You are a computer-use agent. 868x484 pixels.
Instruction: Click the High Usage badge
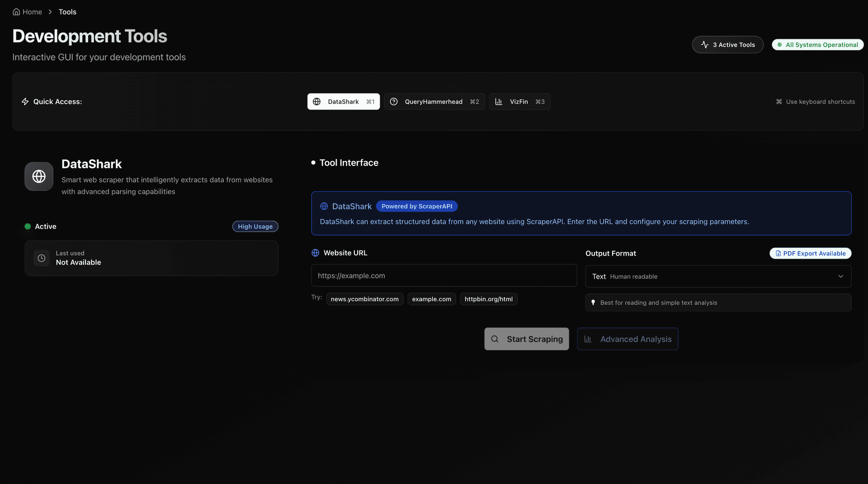pos(255,226)
